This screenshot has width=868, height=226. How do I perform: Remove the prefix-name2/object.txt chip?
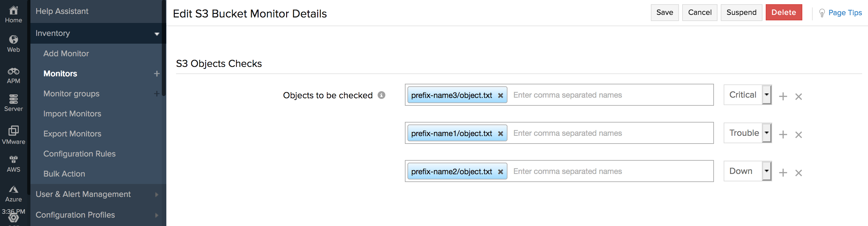coord(500,171)
